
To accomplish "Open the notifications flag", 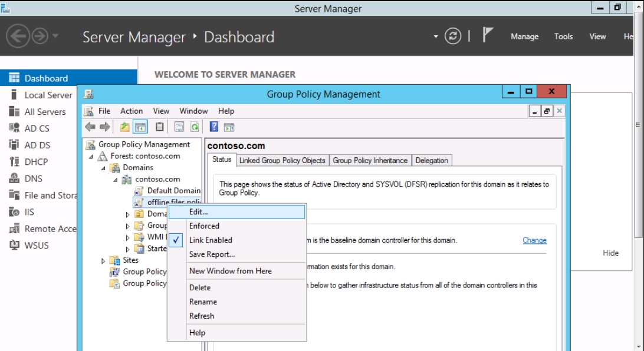I will click(488, 35).
